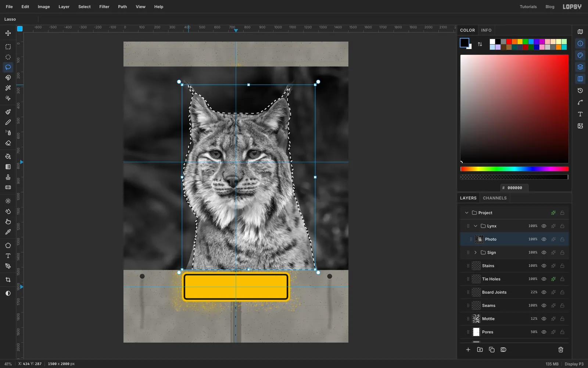Select the Gradient tool
This screenshot has height=368, width=588.
pos(8,167)
